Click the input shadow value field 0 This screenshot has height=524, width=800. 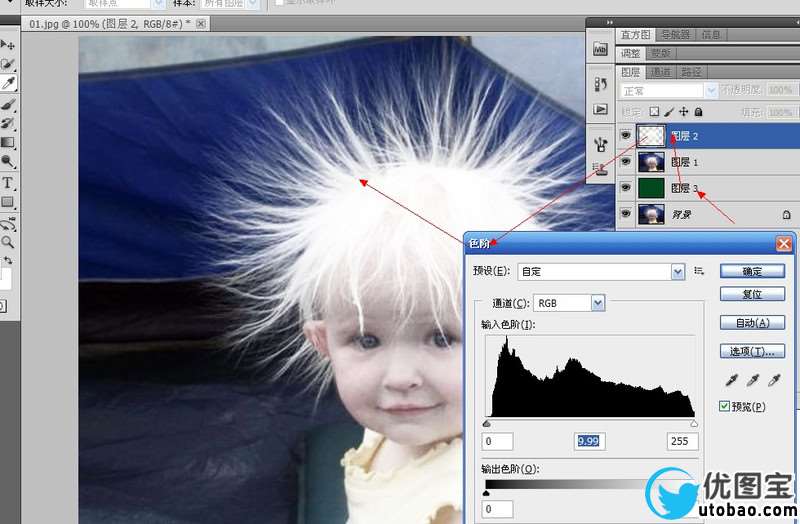[x=497, y=441]
